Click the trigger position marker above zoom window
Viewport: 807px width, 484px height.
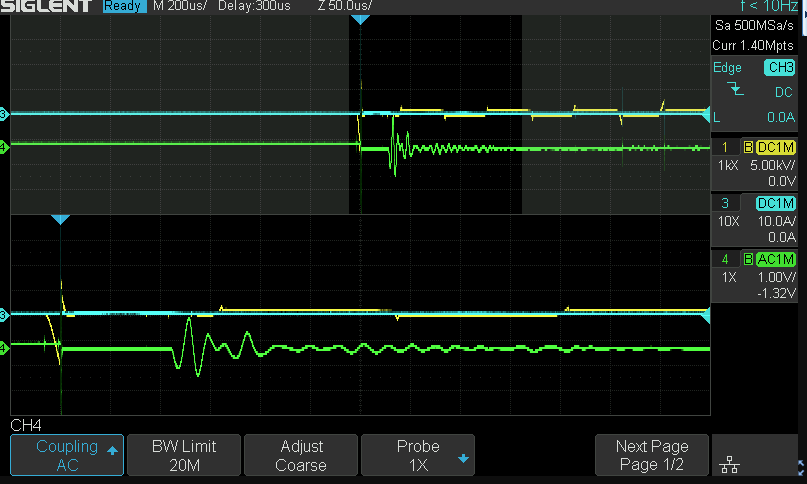coord(60,220)
